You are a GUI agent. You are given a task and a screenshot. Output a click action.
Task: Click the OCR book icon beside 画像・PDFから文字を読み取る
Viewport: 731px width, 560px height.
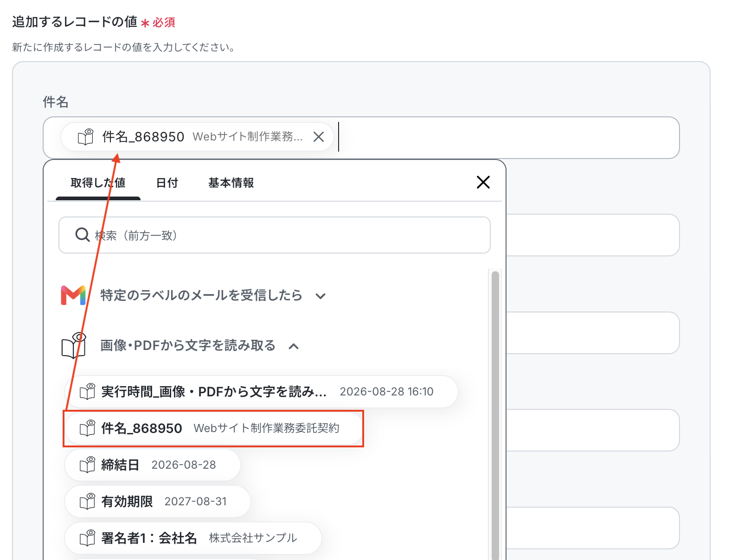tap(74, 345)
